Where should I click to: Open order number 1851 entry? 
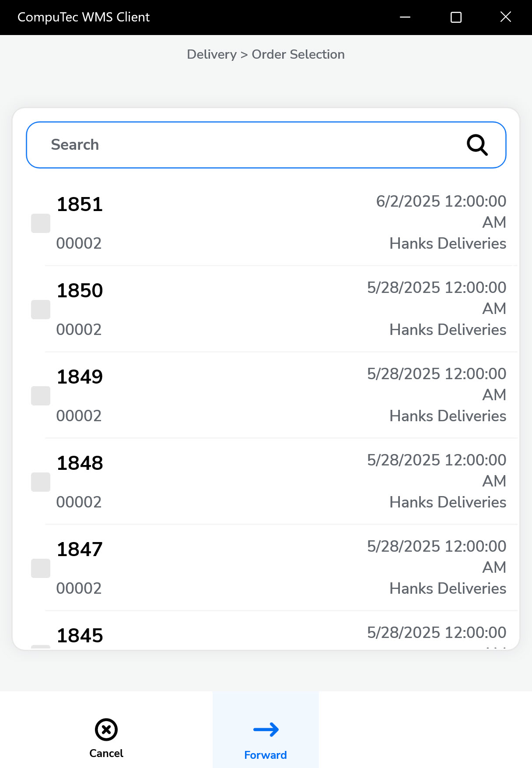pyautogui.click(x=80, y=204)
